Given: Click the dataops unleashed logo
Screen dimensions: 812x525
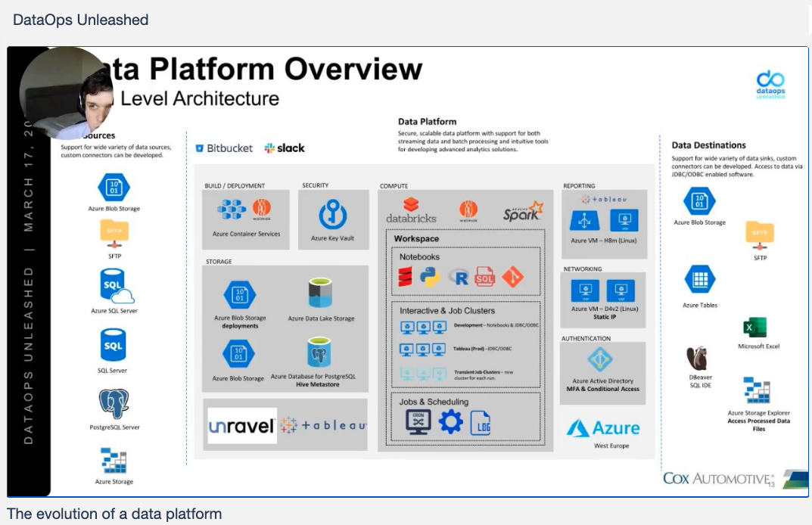Looking at the screenshot, I should [x=770, y=85].
